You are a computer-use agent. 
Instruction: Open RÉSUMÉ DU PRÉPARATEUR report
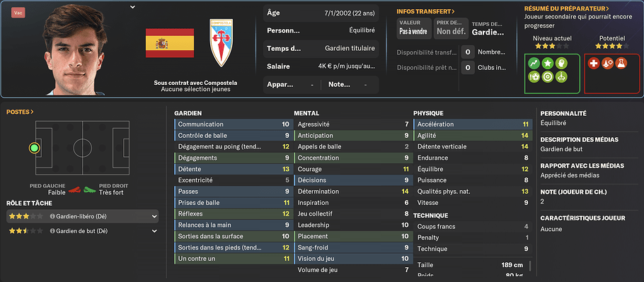tap(566, 8)
